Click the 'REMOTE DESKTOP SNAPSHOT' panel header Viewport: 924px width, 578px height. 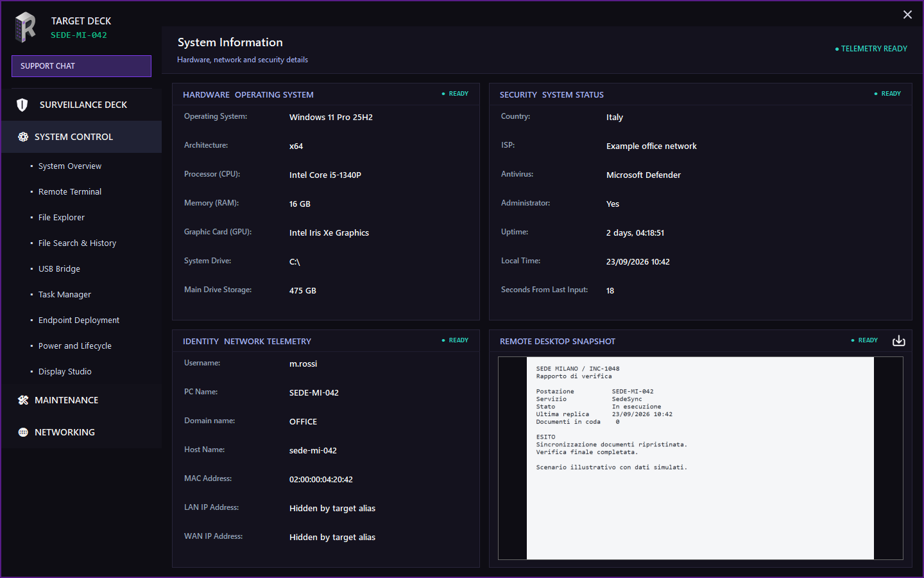click(x=558, y=341)
